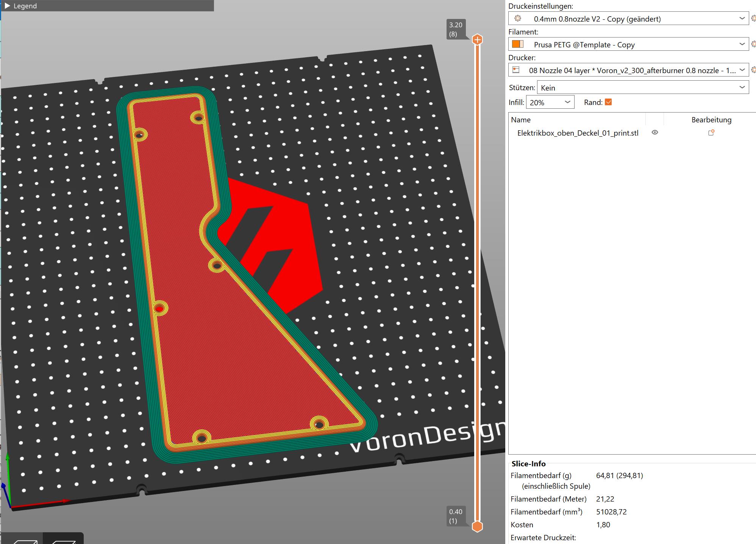Click the Kosten label
This screenshot has height=544, width=756.
(x=522, y=525)
